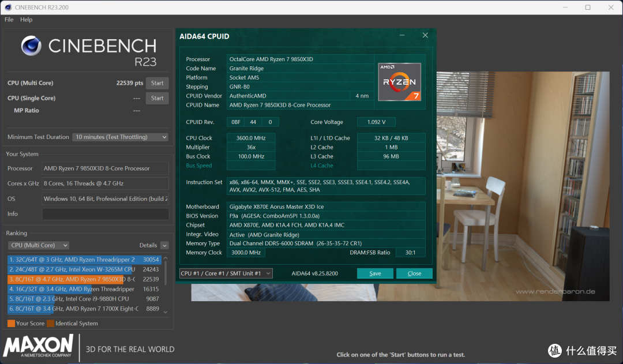Click the orange Your Score legend swatch
Viewport: 623px width, 364px height.
click(x=11, y=323)
